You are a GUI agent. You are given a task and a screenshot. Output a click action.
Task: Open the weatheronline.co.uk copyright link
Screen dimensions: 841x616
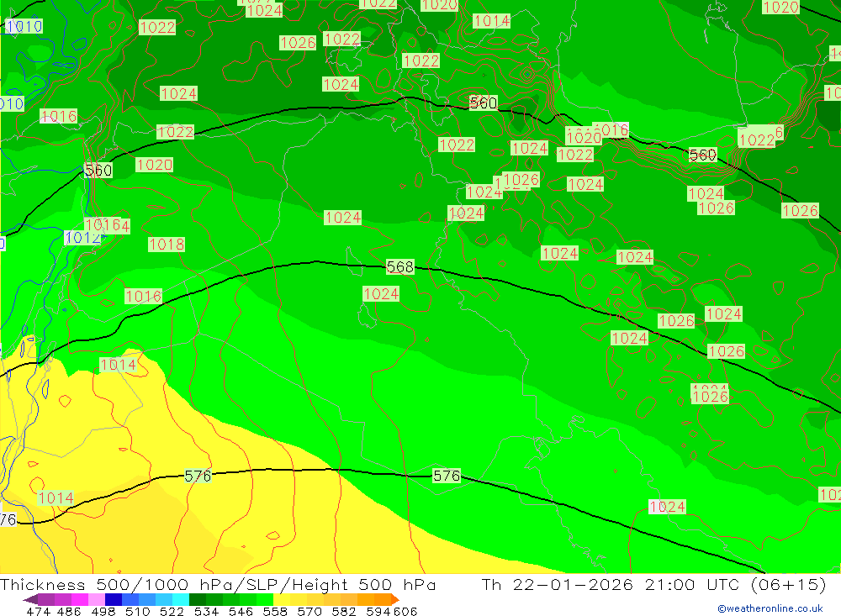point(770,608)
